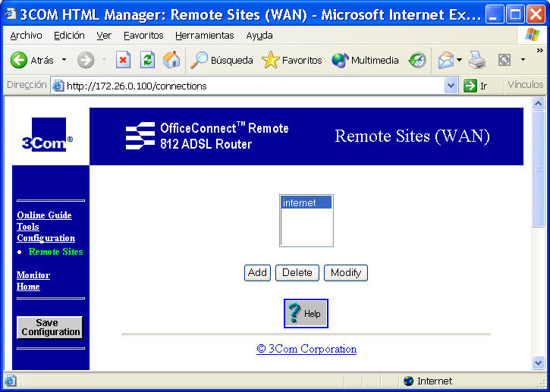Viewport: 550px width, 392px height.
Task: Click the vertical scrollbar thumb
Action: 538,169
